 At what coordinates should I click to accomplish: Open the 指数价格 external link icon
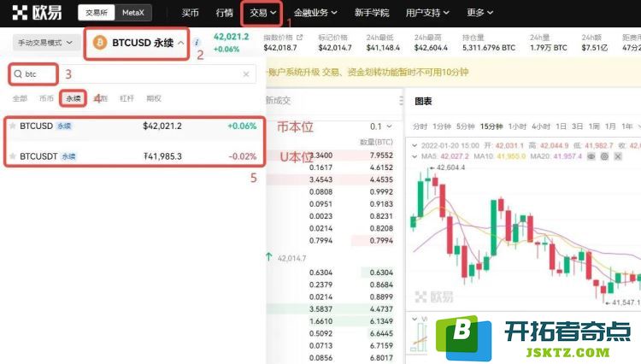[300, 38]
